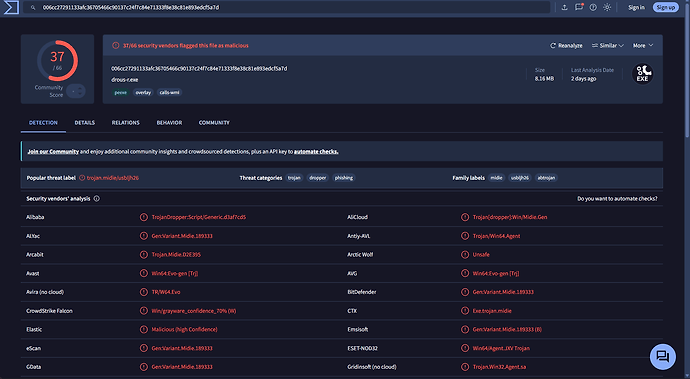Click the alert icon beside GData's detection
The width and height of the screenshot is (690, 379).
(143, 367)
